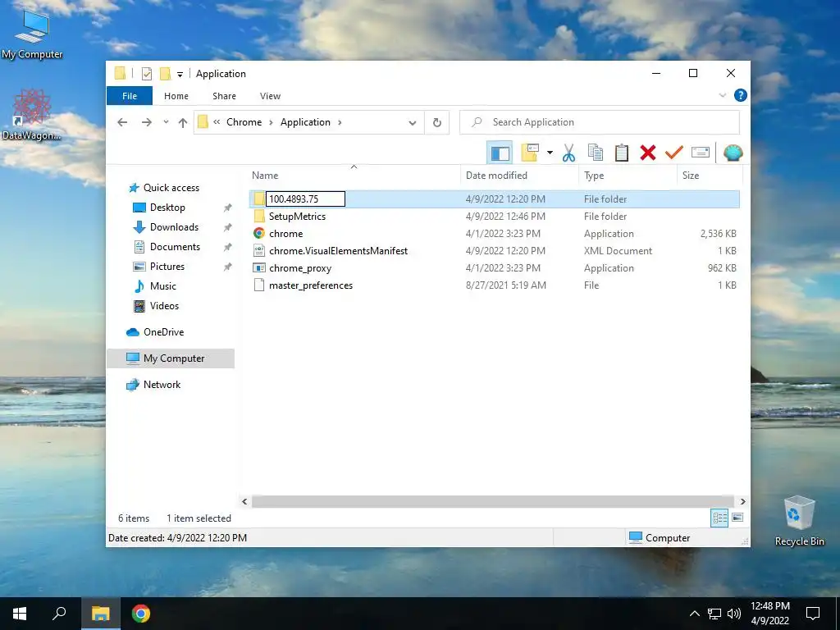Image resolution: width=840 pixels, height=630 pixels.
Task: Open Pictures in the navigation pane
Action: [x=167, y=267]
